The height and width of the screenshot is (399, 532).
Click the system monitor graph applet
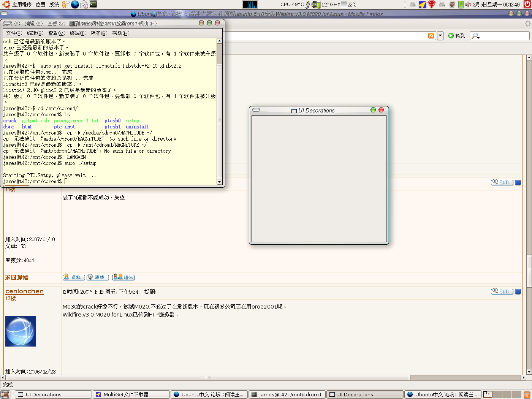(250, 5)
